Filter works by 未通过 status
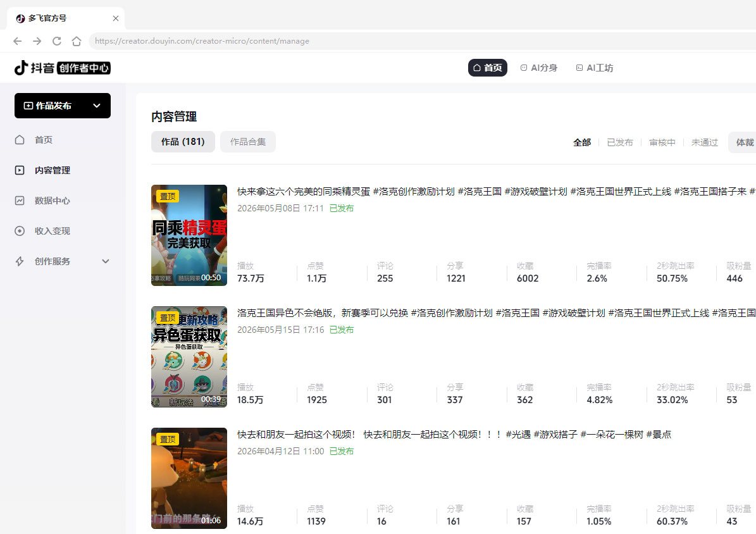The height and width of the screenshot is (534, 756). coord(704,142)
